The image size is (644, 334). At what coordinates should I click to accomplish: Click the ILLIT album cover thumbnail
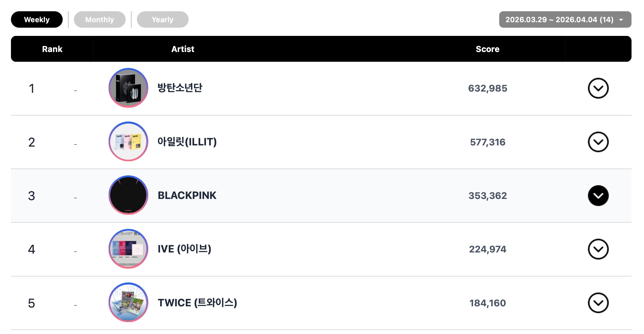coord(128,141)
